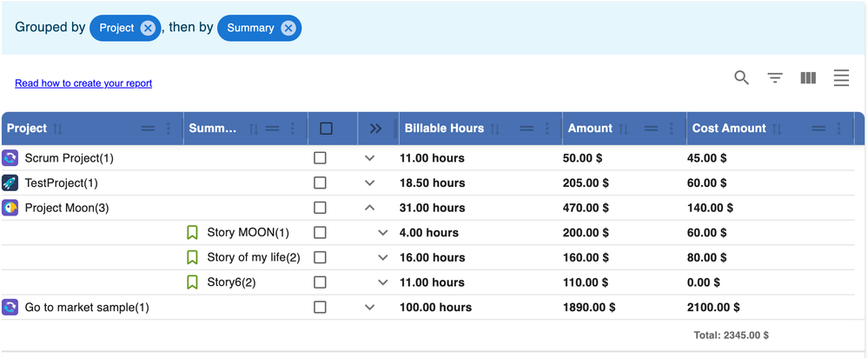The height and width of the screenshot is (358, 868).
Task: Click the Story of my life bookmark icon
Action: [x=192, y=257]
